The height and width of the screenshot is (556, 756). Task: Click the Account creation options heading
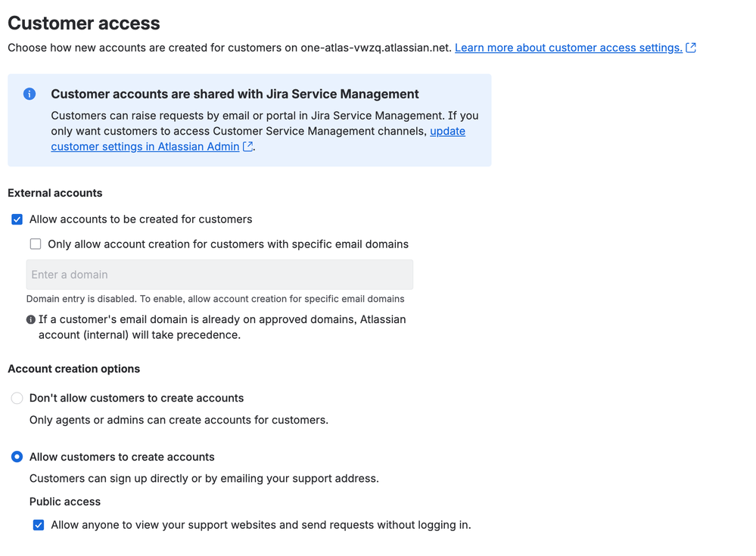click(x=73, y=368)
